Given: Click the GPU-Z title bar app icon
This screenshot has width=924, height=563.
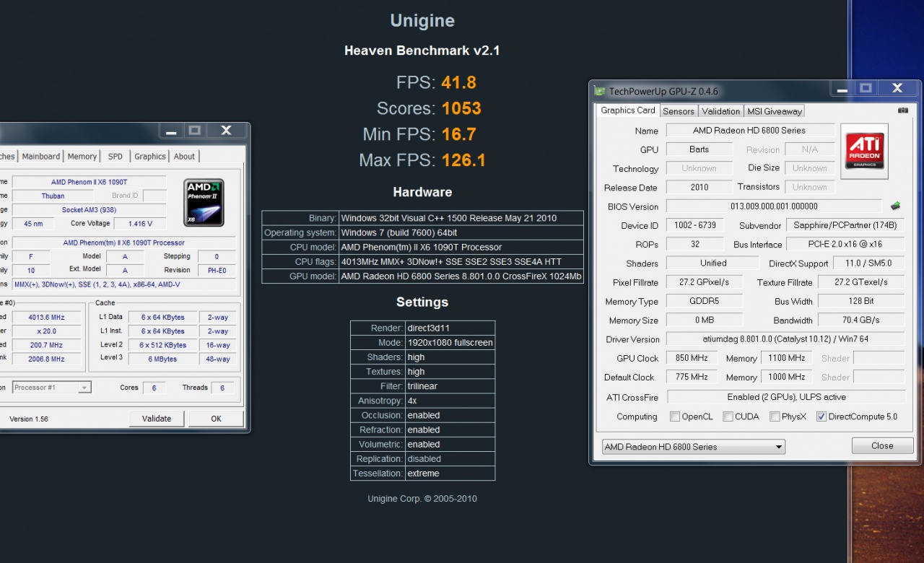Looking at the screenshot, I should click(599, 91).
